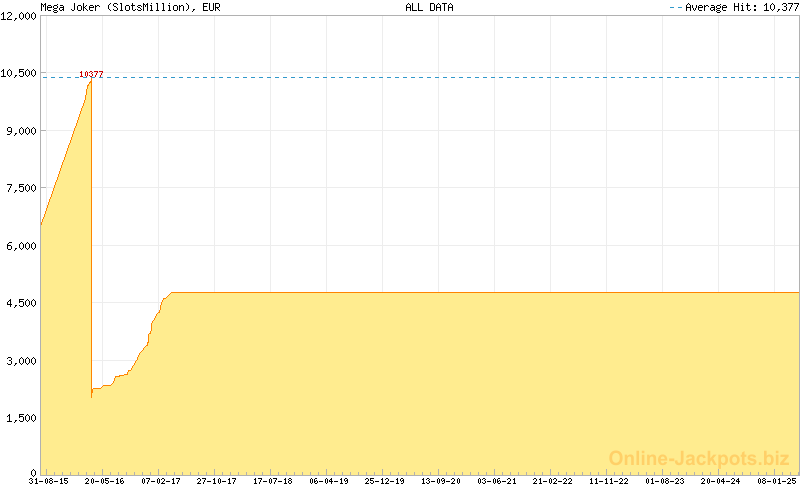Click the 20-04-24 date label
The image size is (800, 490).
point(721,481)
